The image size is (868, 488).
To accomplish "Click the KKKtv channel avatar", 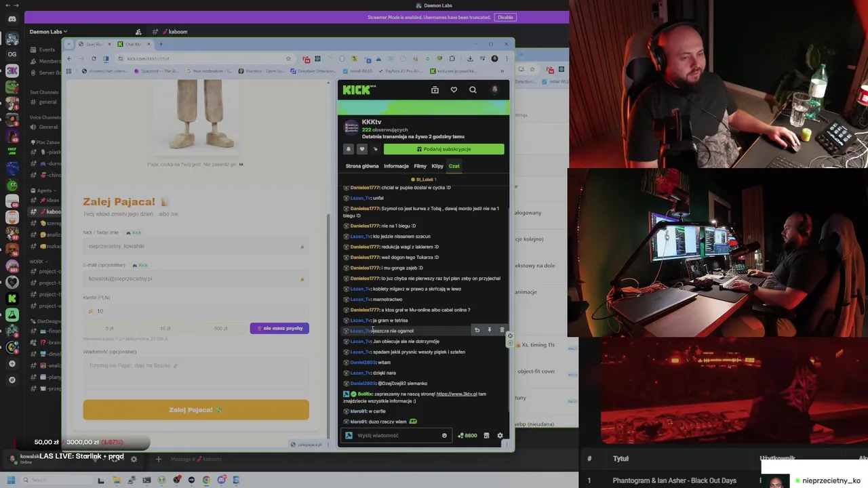I will coord(351,127).
